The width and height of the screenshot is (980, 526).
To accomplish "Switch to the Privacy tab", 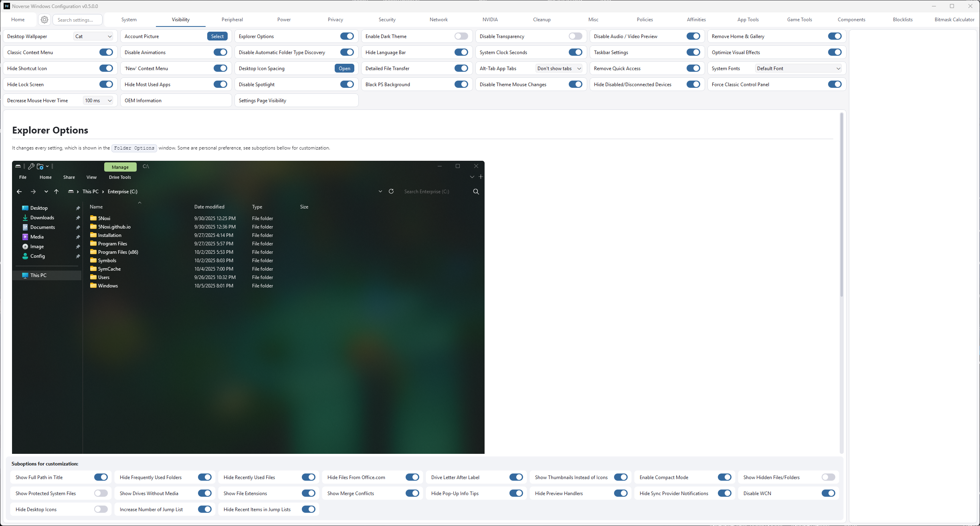I will [x=335, y=20].
